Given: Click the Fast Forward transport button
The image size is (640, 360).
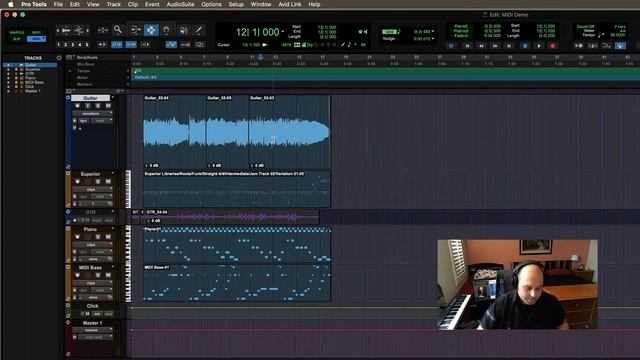Looking at the screenshot, I should click(495, 46).
